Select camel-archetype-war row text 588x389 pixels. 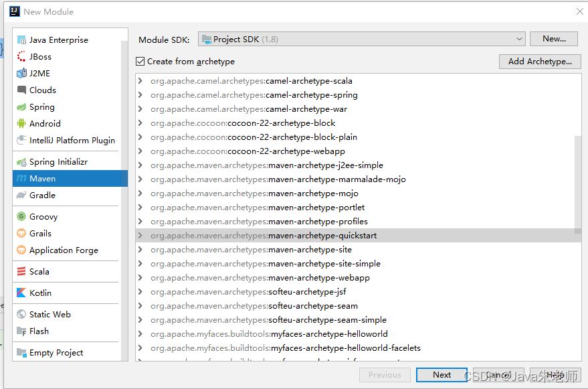[x=249, y=109]
